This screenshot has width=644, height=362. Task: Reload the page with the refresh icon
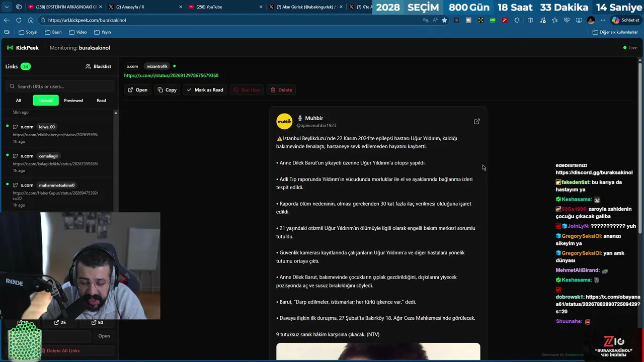[19, 20]
